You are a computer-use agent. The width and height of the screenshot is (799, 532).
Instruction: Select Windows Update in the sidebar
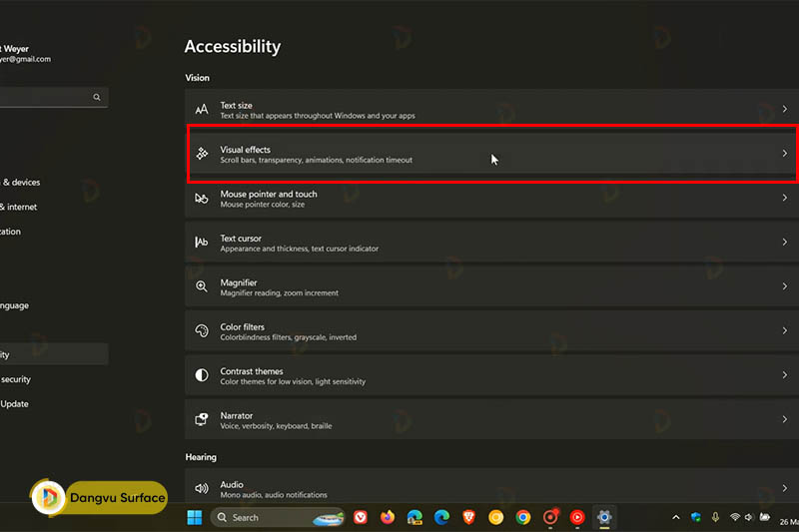point(15,404)
